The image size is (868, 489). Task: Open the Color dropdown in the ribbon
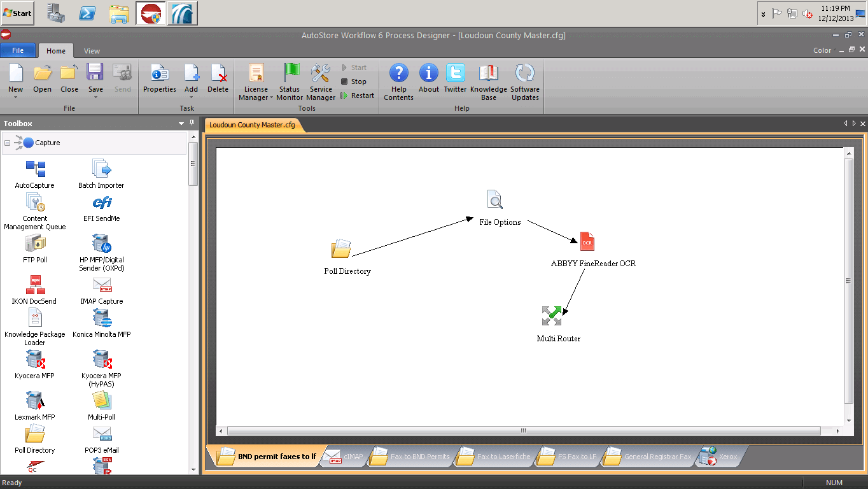pyautogui.click(x=825, y=50)
